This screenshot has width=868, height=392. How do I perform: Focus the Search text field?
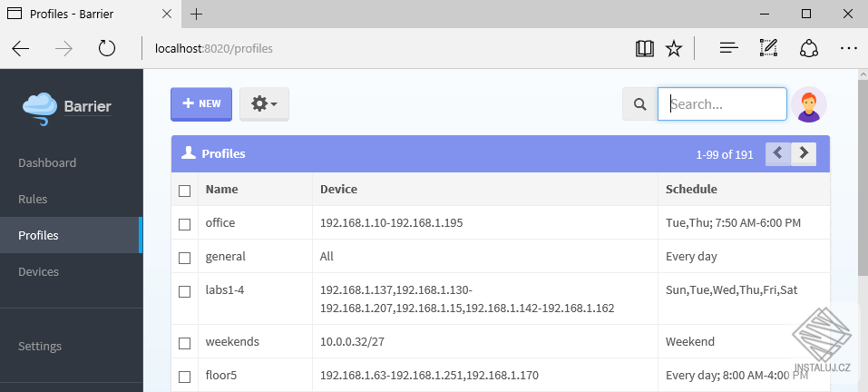pos(722,104)
